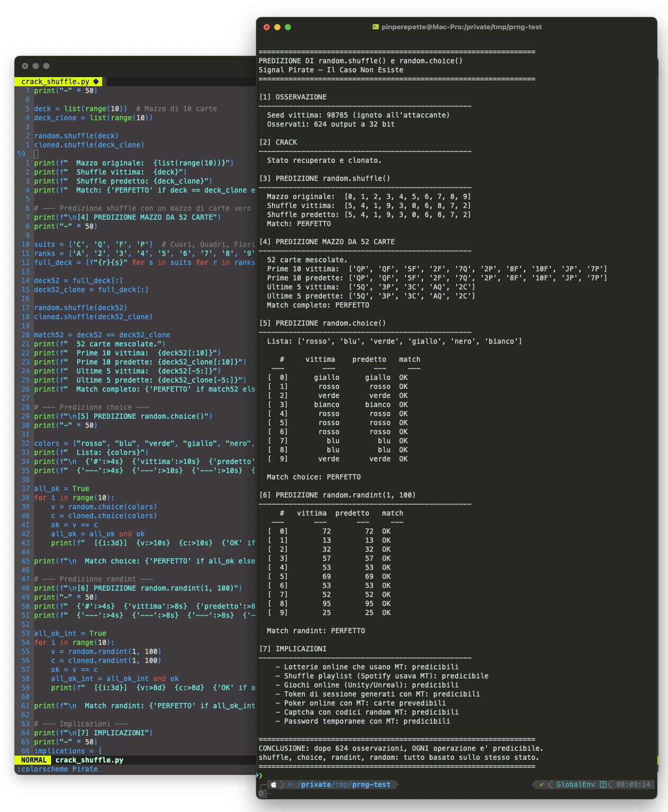Click the chevron after the Apple logo

[x=282, y=784]
